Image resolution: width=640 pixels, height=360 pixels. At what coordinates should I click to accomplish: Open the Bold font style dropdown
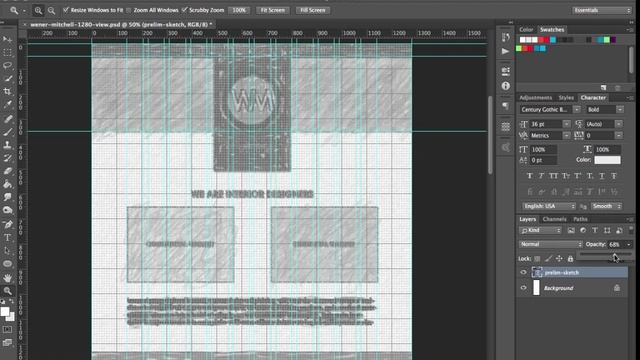point(620,109)
